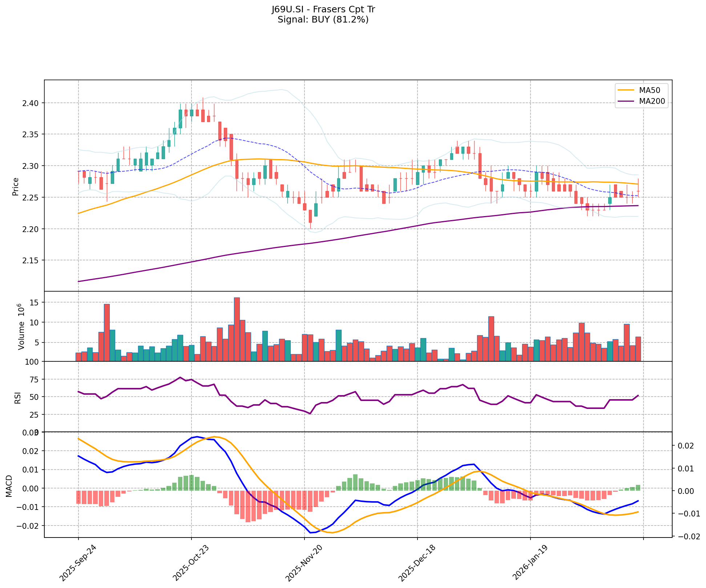
Task: Click the Signal: BUY (81.2%) text
Action: (x=323, y=20)
